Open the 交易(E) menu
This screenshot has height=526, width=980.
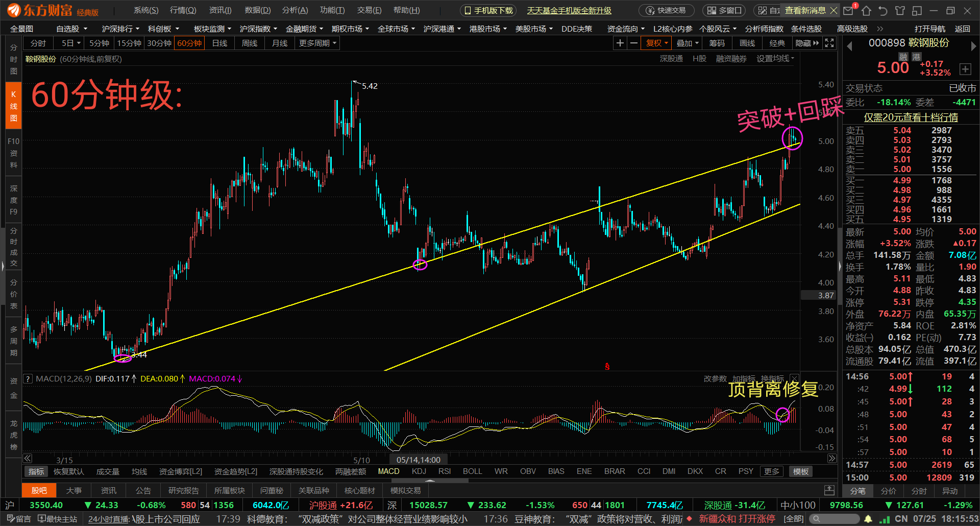(x=370, y=10)
